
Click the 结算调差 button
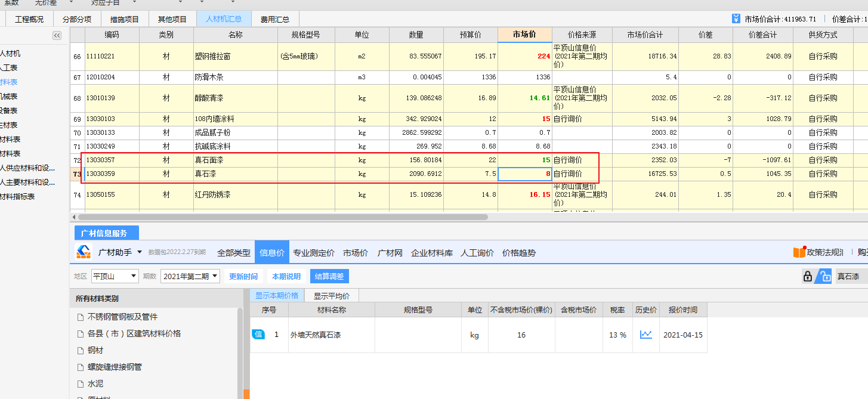pyautogui.click(x=329, y=276)
